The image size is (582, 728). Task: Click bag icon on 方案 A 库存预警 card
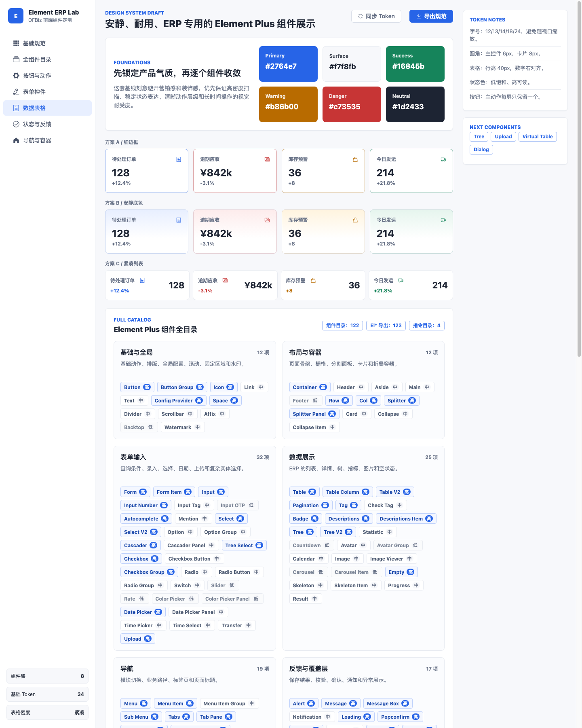pos(355,159)
